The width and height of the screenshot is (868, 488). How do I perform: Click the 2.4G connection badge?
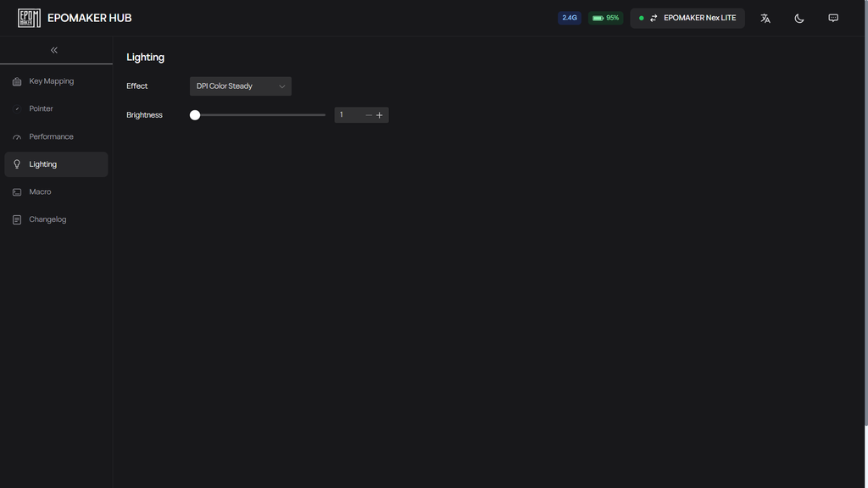569,18
